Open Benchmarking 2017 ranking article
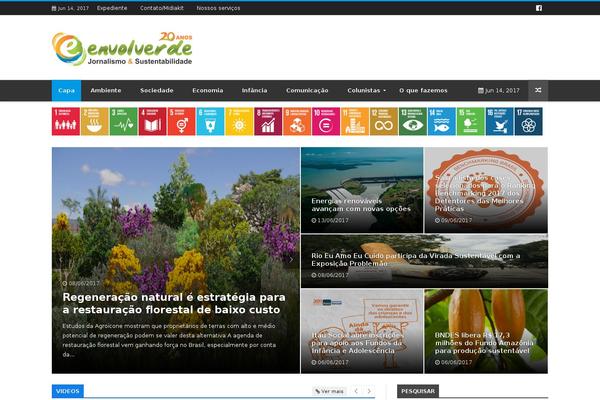 (x=485, y=193)
